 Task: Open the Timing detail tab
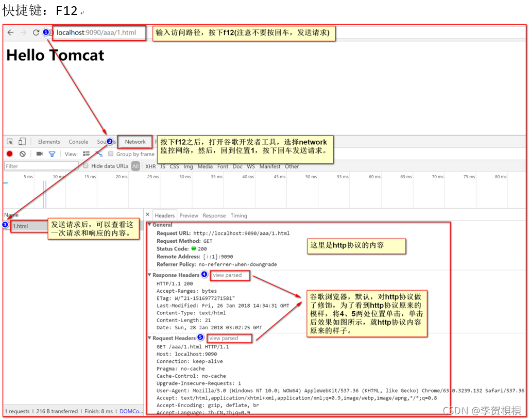click(239, 215)
